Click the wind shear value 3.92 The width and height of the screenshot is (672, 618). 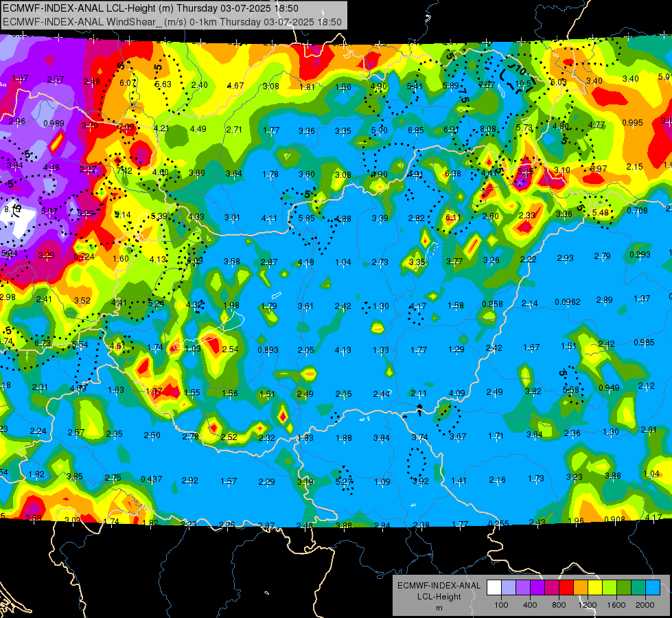420,481
